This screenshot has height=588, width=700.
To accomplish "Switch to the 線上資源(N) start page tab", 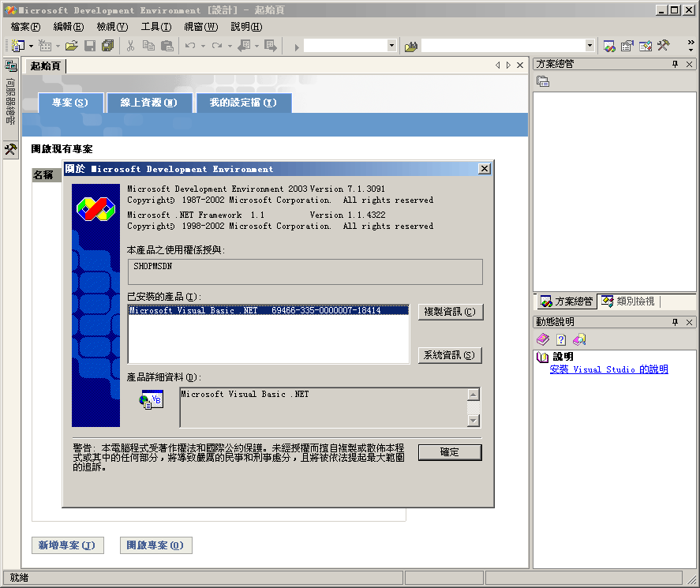I will click(x=149, y=103).
